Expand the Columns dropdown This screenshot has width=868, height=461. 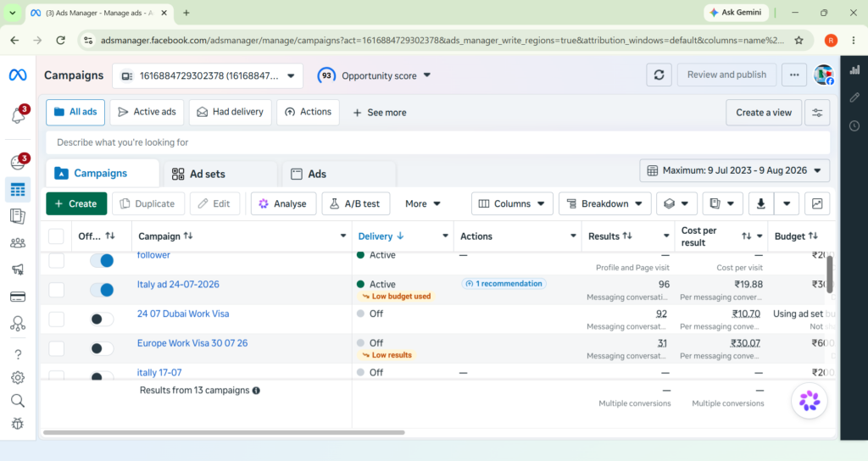(x=511, y=203)
